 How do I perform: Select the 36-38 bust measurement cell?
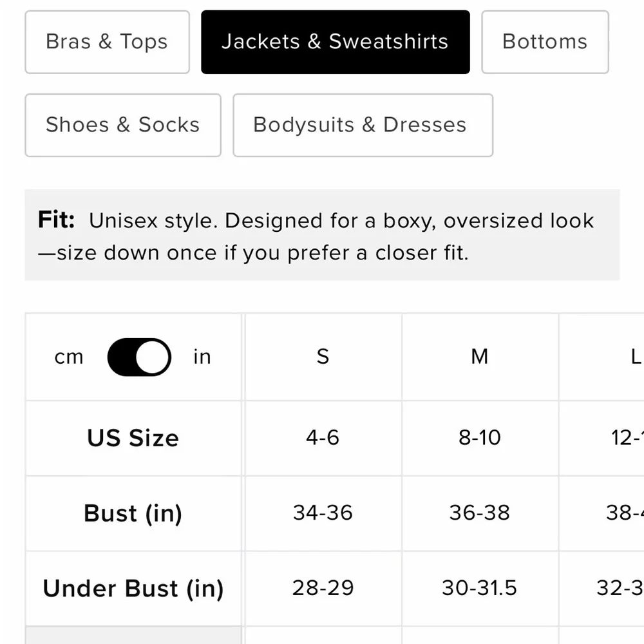(x=480, y=513)
